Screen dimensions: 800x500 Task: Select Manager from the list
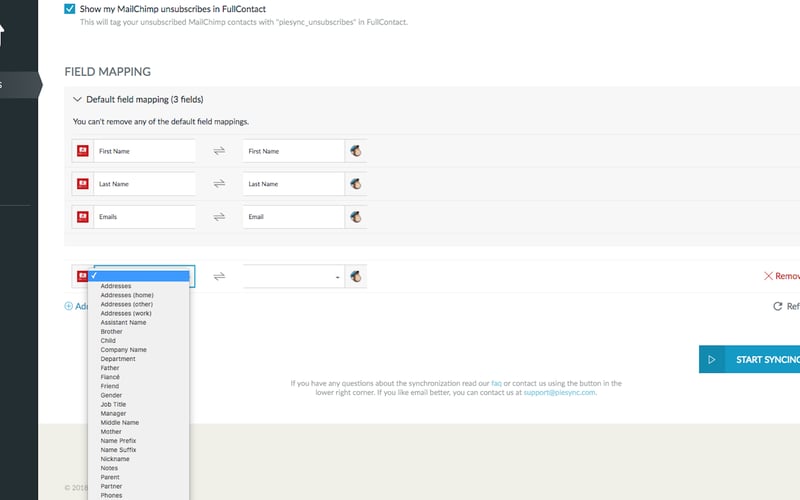click(x=113, y=414)
